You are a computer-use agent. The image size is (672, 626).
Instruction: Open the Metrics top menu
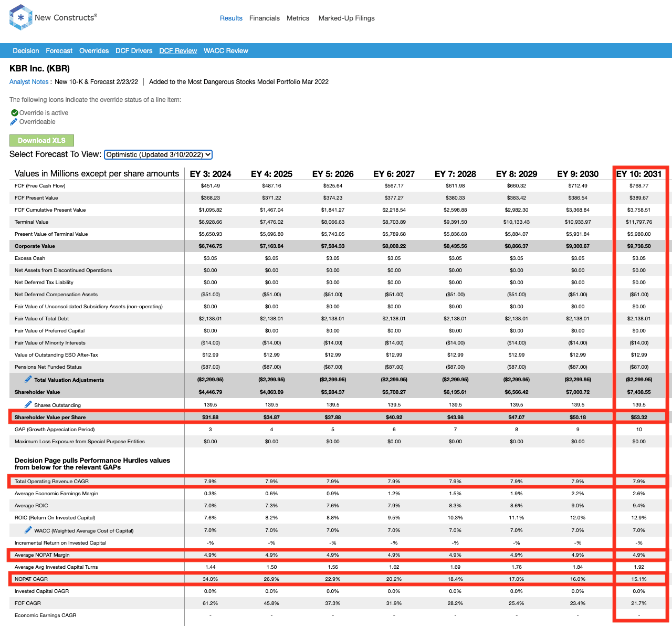coord(298,18)
